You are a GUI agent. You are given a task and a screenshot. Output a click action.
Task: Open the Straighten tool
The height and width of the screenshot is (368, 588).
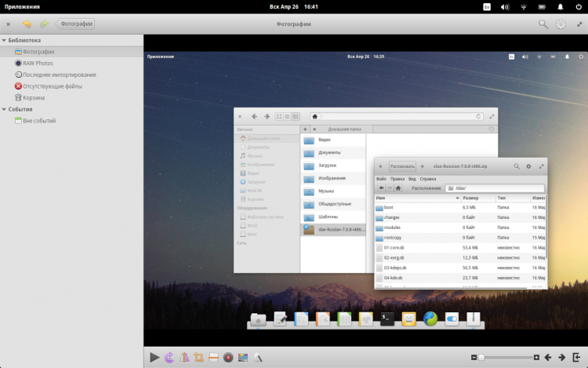213,357
